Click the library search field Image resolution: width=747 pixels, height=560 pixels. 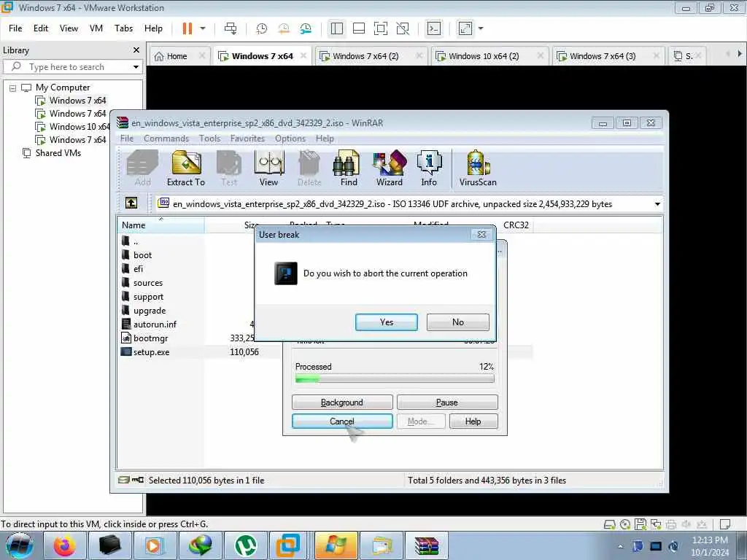(71, 67)
